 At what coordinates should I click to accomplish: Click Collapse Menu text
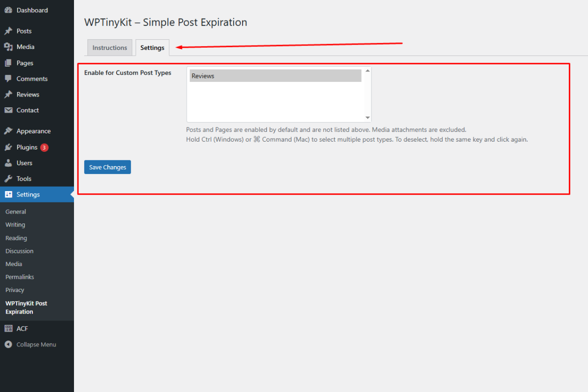tap(36, 344)
